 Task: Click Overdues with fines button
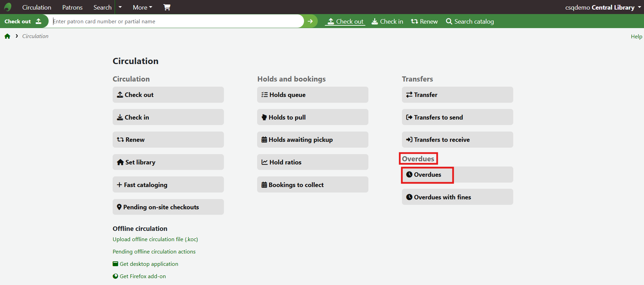pyautogui.click(x=457, y=197)
